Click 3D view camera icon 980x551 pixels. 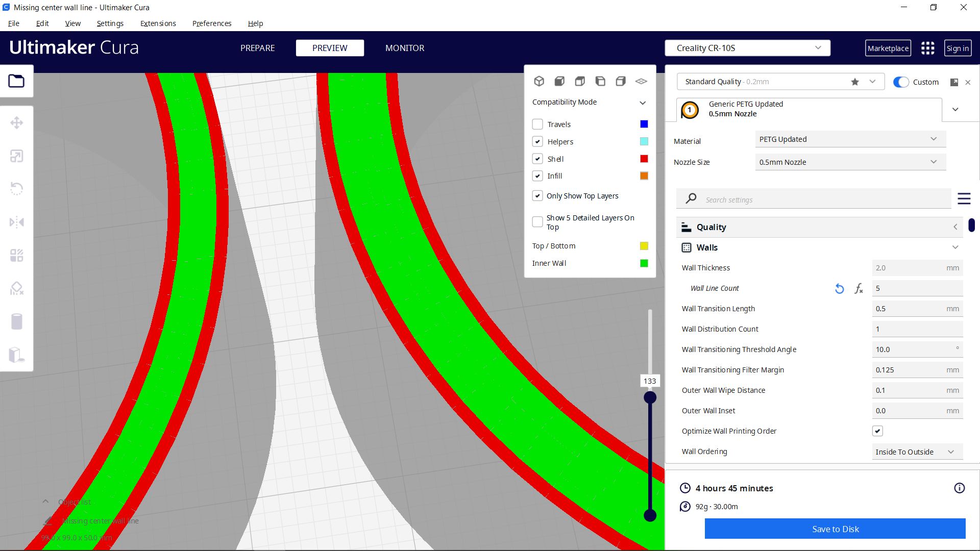coord(539,81)
